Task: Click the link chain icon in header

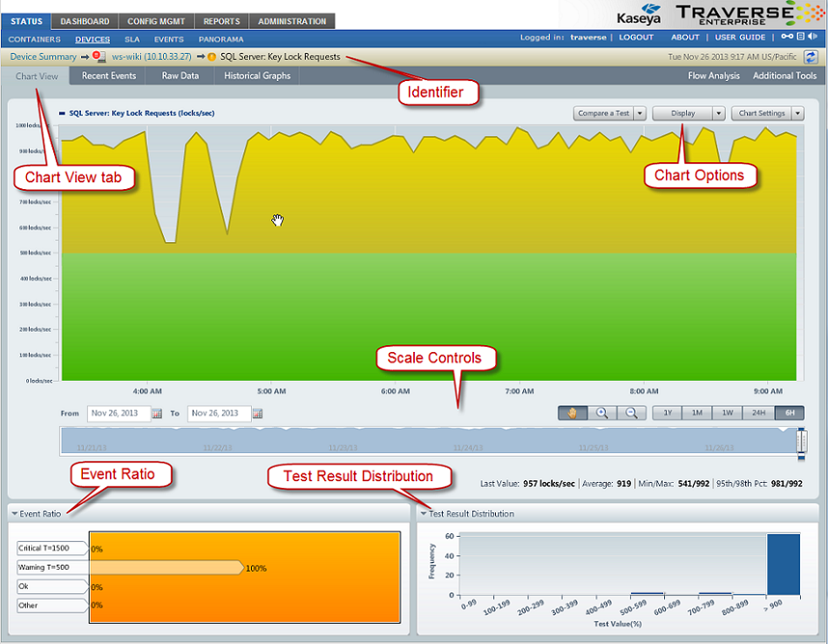Action: tap(787, 37)
